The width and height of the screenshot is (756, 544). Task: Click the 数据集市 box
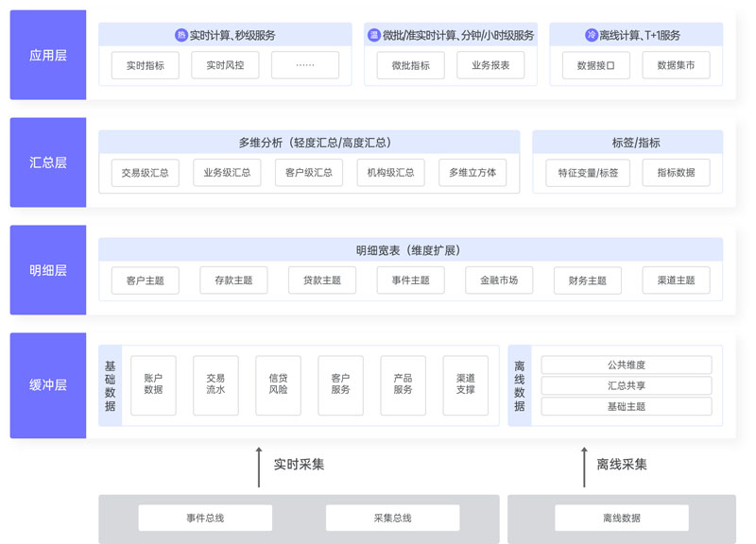tap(676, 65)
